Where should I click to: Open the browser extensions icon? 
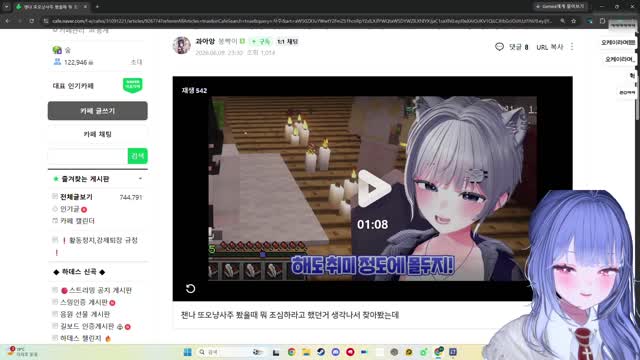(x=602, y=21)
